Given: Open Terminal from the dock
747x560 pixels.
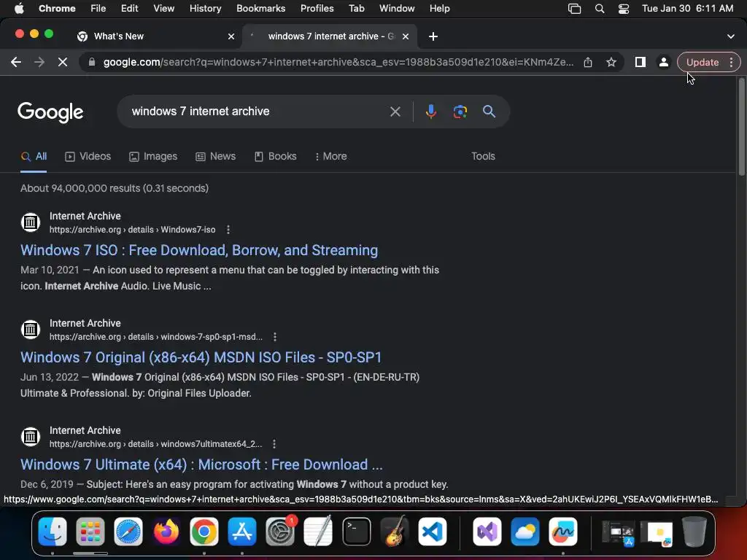Looking at the screenshot, I should point(356,532).
